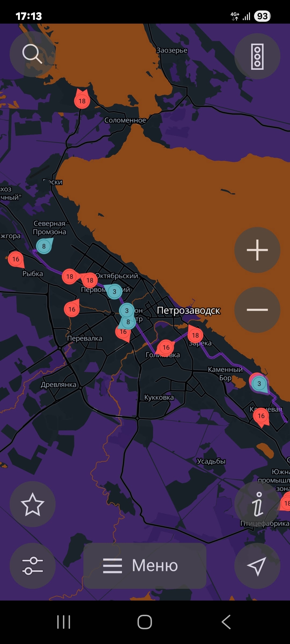
Task: Open the Меню button
Action: tap(145, 566)
